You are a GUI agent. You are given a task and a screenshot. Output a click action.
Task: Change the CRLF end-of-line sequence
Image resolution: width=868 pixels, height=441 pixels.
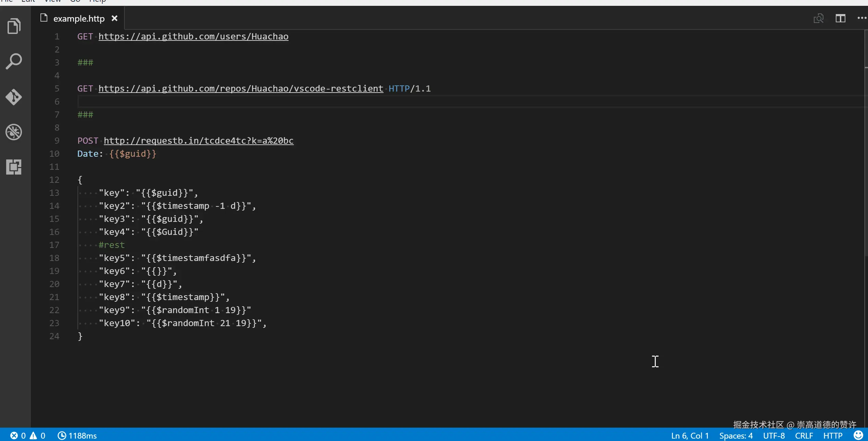click(804, 436)
